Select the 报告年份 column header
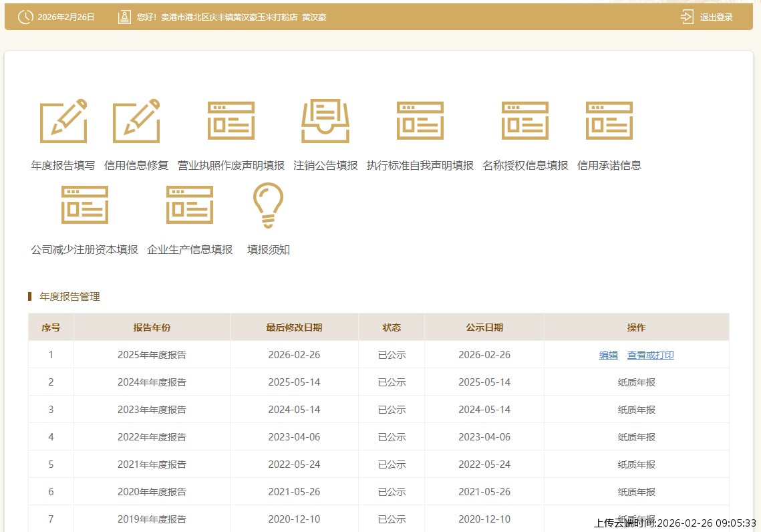Screen dimensions: 761x532 click(152, 327)
